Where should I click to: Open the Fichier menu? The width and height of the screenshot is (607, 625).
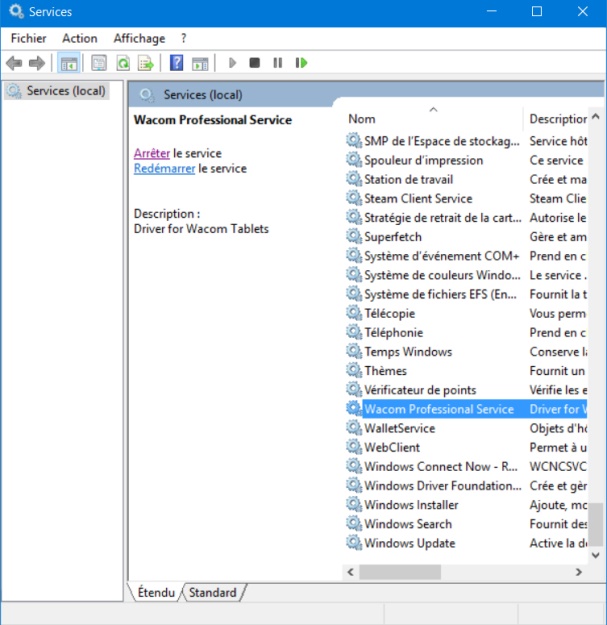(28, 38)
